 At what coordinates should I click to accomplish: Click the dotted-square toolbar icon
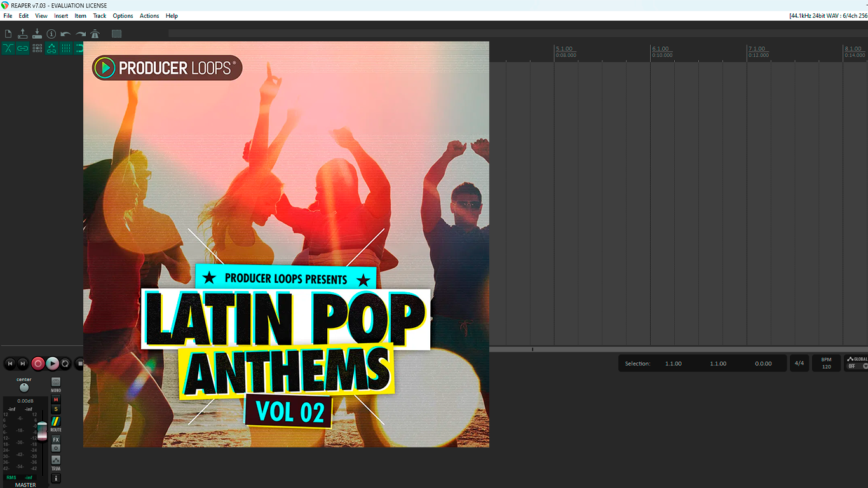tap(116, 34)
